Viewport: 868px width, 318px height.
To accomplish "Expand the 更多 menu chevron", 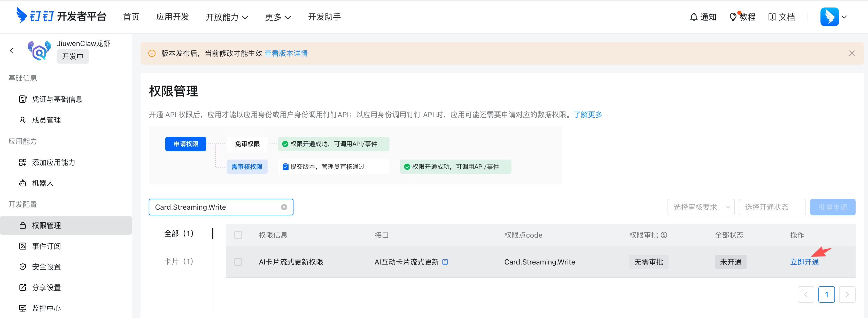I will click(x=288, y=17).
